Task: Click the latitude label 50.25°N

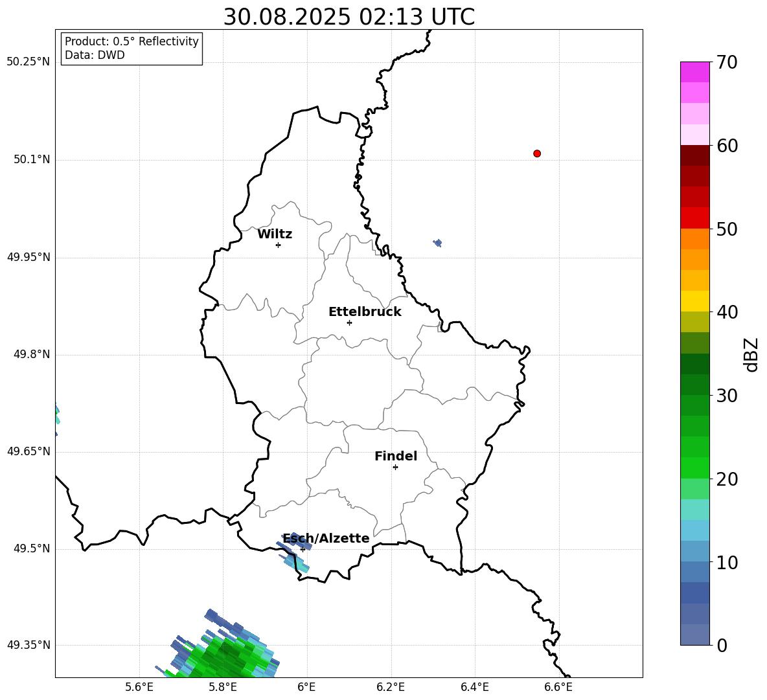Action: pos(28,62)
